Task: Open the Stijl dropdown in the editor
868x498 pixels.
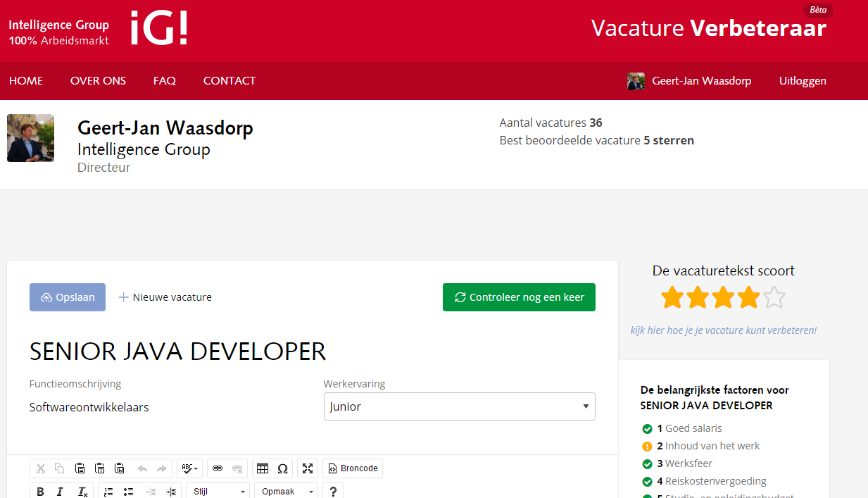Action: pos(218,491)
